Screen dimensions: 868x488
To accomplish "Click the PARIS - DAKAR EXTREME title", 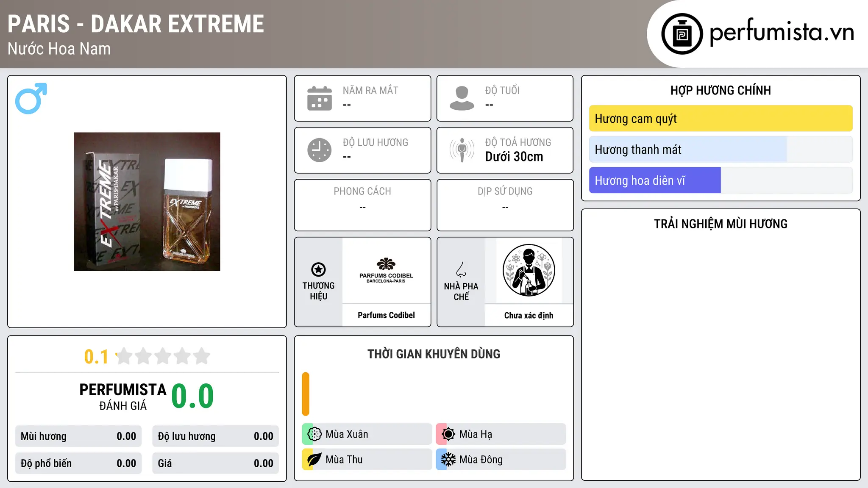I will click(136, 24).
